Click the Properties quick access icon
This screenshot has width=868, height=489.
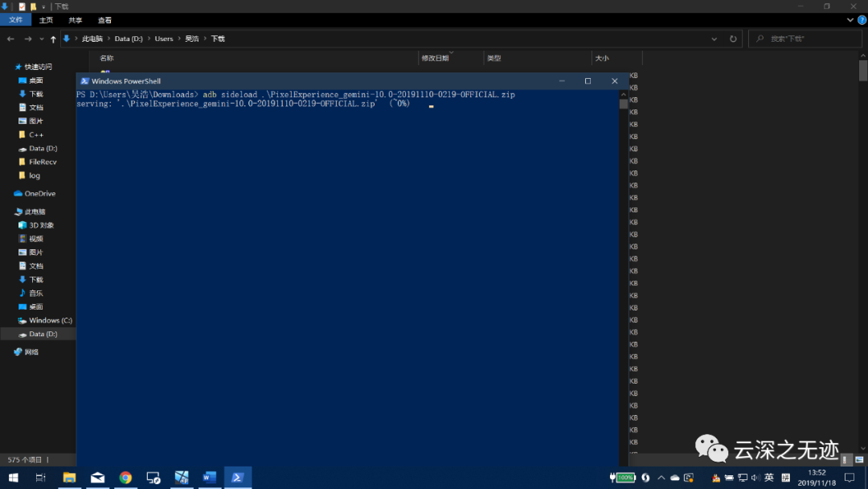pyautogui.click(x=23, y=6)
